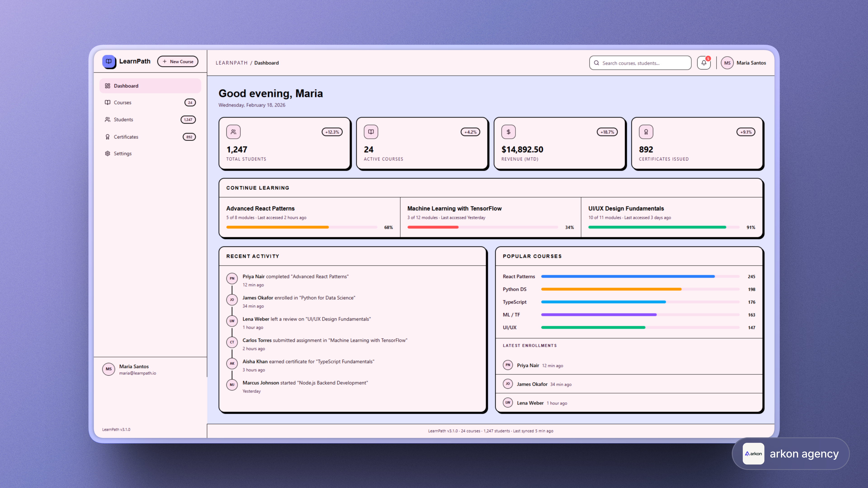Click the JO avatar in Recent Activity
The width and height of the screenshot is (868, 488).
pos(232,300)
